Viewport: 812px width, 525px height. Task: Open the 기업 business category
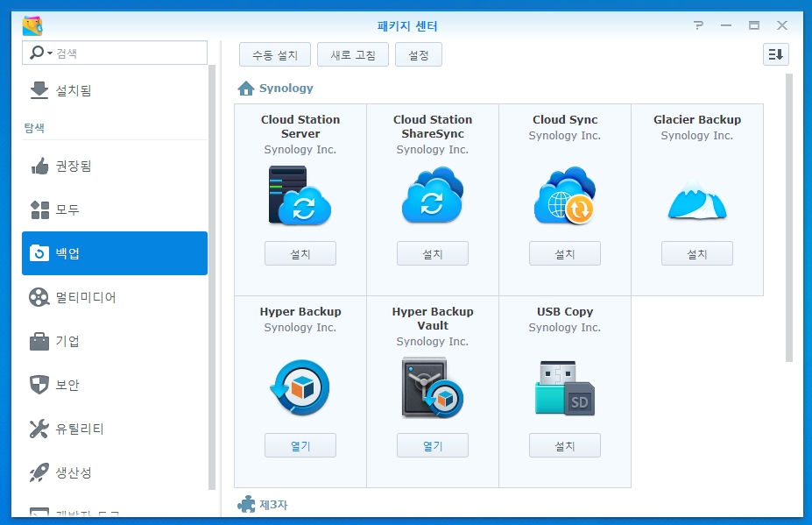pyautogui.click(x=115, y=341)
